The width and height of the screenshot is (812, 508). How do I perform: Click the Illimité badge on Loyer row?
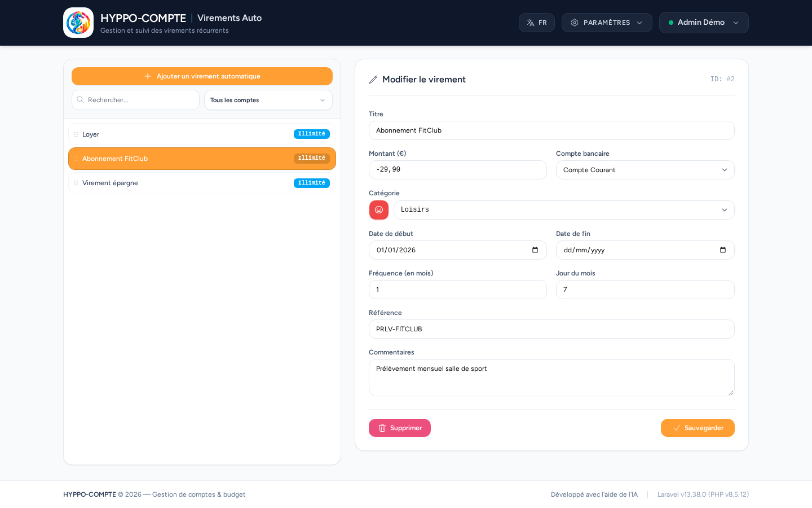(x=312, y=134)
